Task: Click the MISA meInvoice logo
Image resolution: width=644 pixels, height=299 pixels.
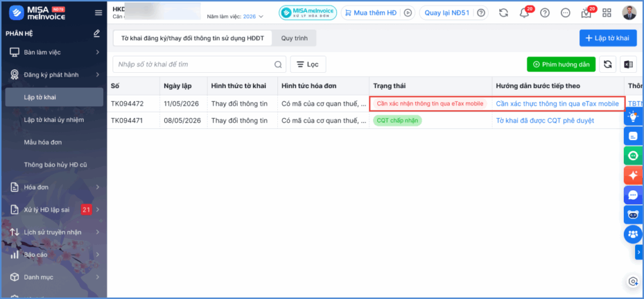Action: [x=36, y=13]
